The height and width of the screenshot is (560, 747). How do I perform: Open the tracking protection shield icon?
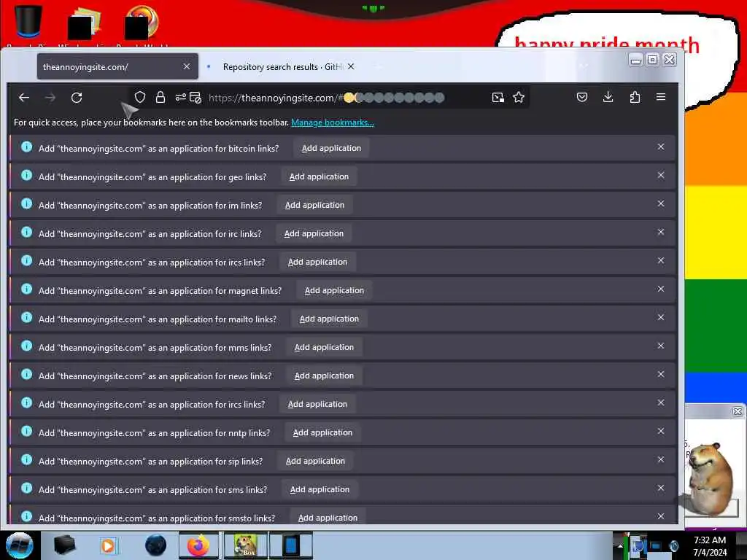[139, 97]
